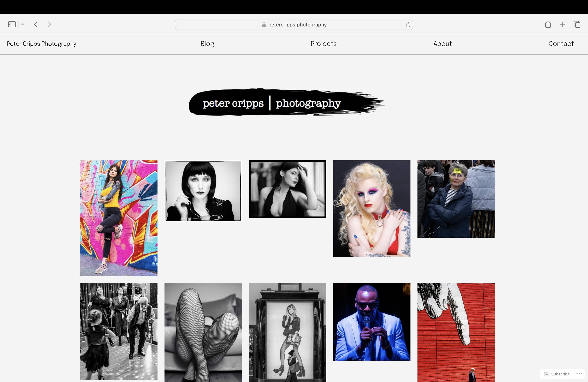Open the Projects menu item
The width and height of the screenshot is (588, 382).
coord(323,44)
